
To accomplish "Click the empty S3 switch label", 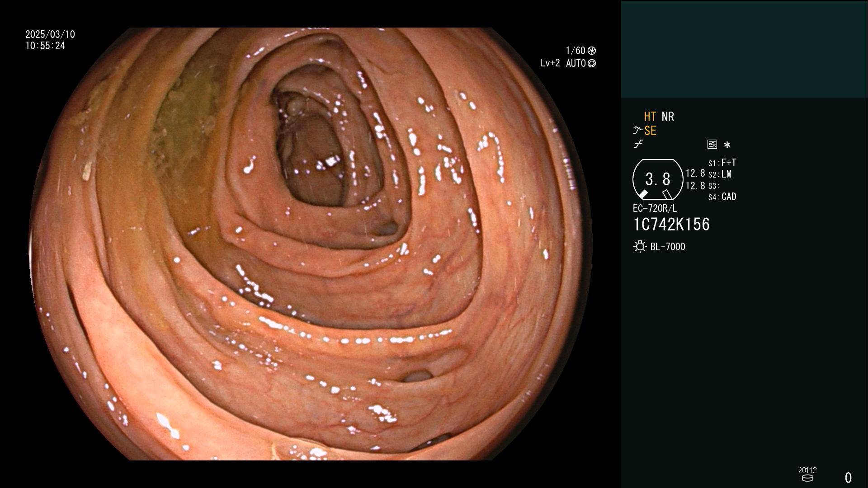I will tap(713, 186).
